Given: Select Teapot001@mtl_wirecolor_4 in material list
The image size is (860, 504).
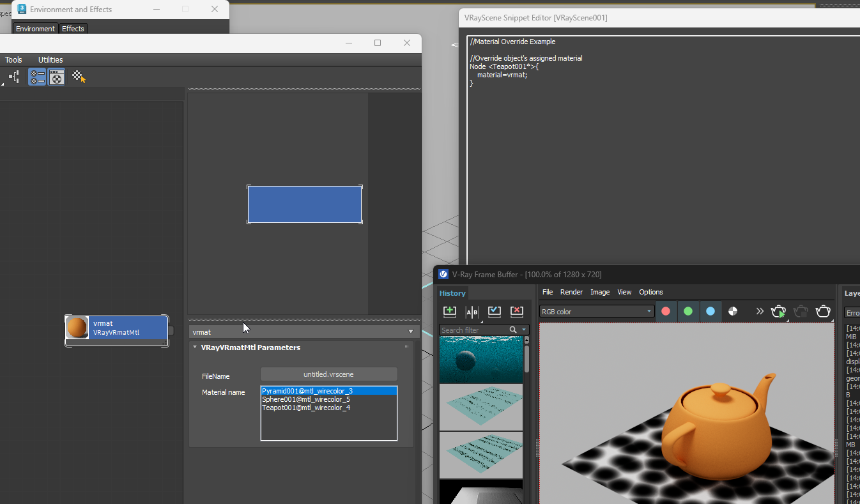Looking at the screenshot, I should pyautogui.click(x=329, y=408).
